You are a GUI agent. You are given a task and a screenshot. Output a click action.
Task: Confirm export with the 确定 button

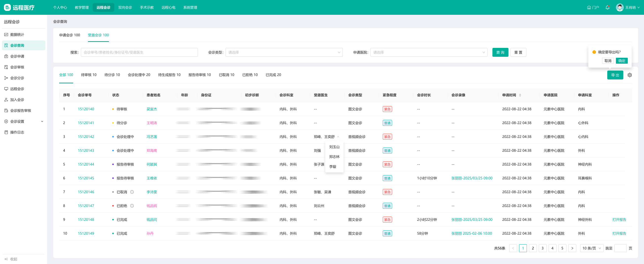click(622, 61)
